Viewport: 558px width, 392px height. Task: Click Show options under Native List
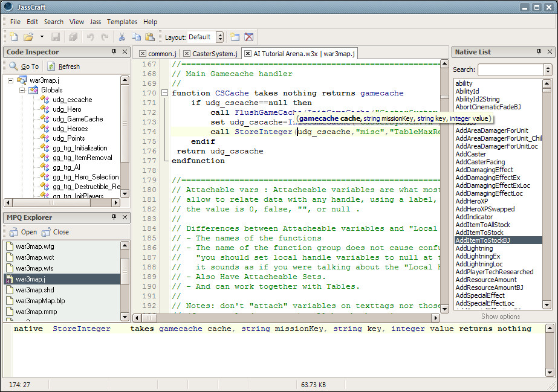coord(500,316)
